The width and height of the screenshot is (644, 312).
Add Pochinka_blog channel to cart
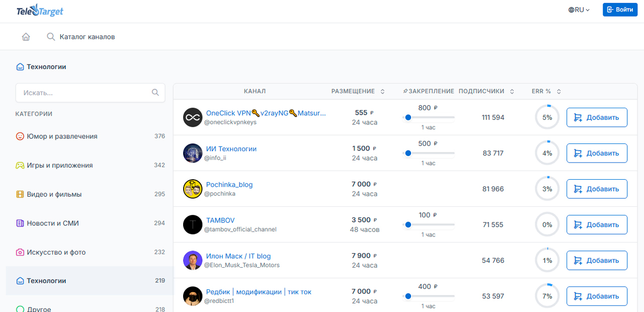pyautogui.click(x=597, y=189)
